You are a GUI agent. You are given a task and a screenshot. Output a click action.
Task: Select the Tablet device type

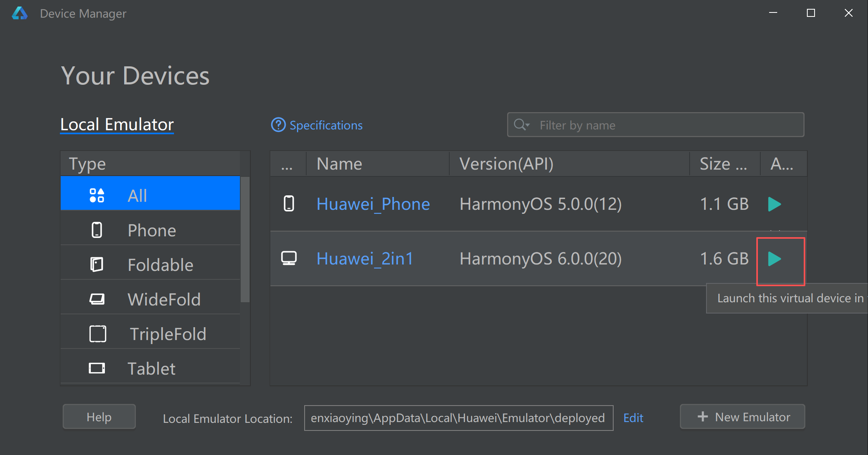coord(150,368)
